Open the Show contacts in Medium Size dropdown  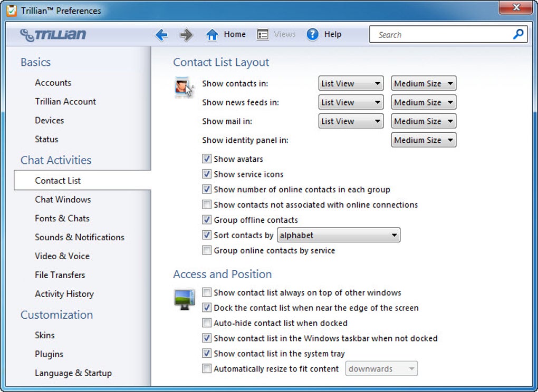(424, 83)
